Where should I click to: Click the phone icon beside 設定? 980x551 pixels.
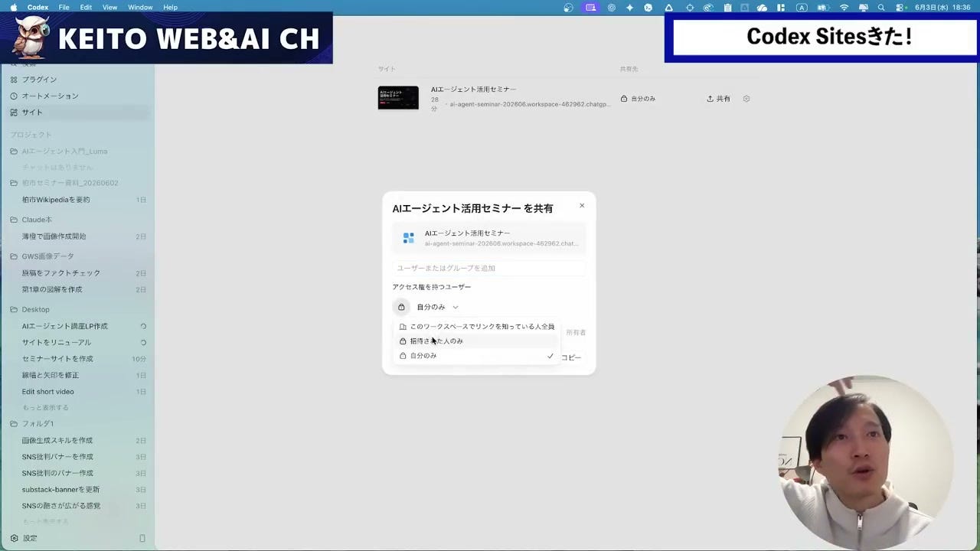(142, 538)
